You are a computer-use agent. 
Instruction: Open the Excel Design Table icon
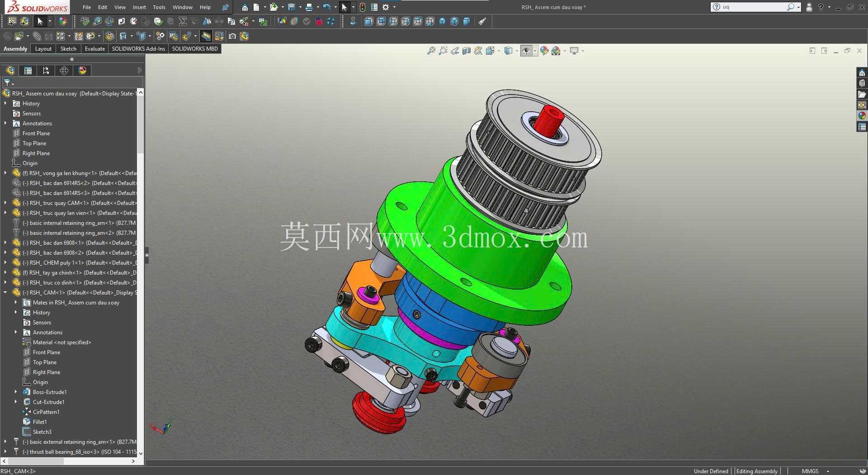pos(263,21)
